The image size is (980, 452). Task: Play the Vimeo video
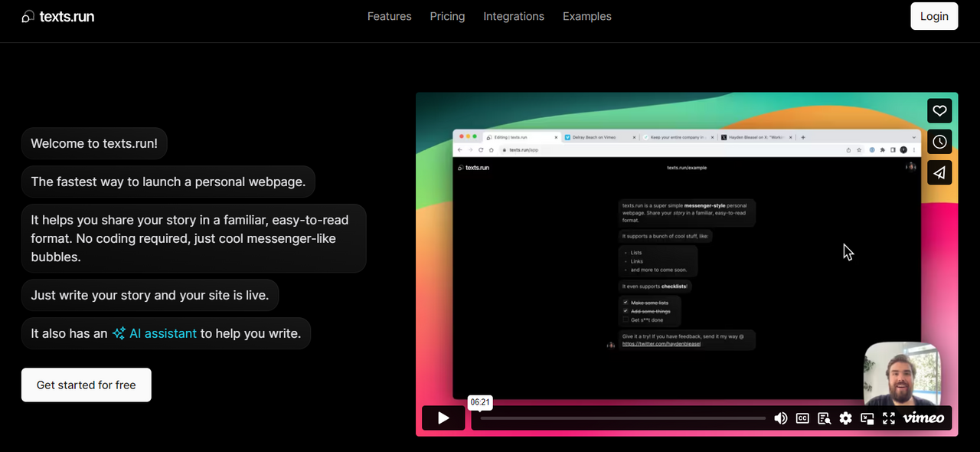pos(443,418)
